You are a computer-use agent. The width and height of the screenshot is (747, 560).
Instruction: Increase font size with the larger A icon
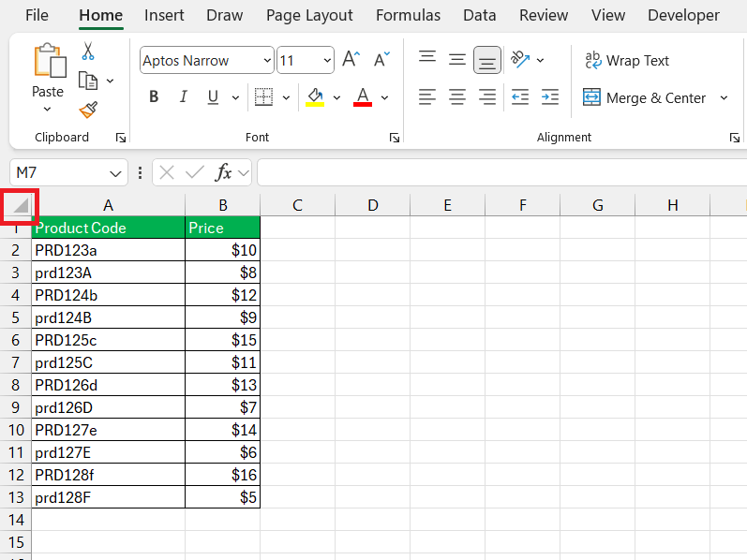[351, 60]
